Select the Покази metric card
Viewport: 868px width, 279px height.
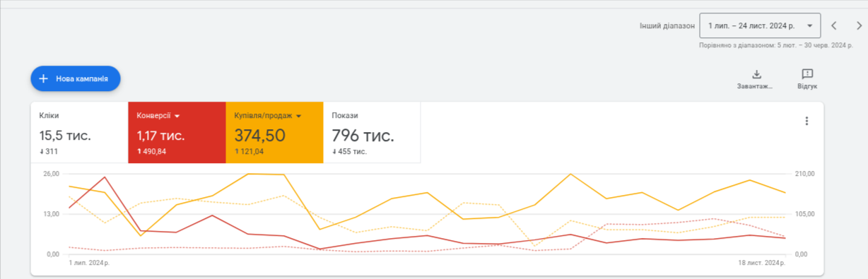(372, 133)
